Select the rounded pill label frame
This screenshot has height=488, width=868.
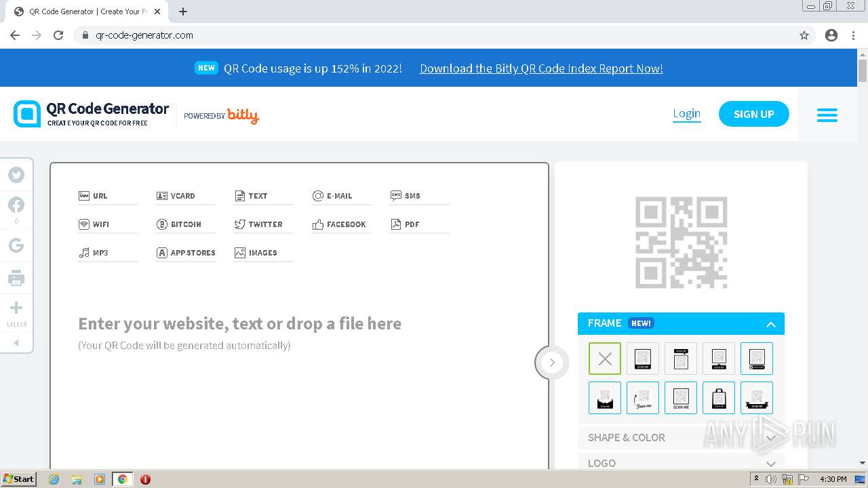click(x=757, y=359)
